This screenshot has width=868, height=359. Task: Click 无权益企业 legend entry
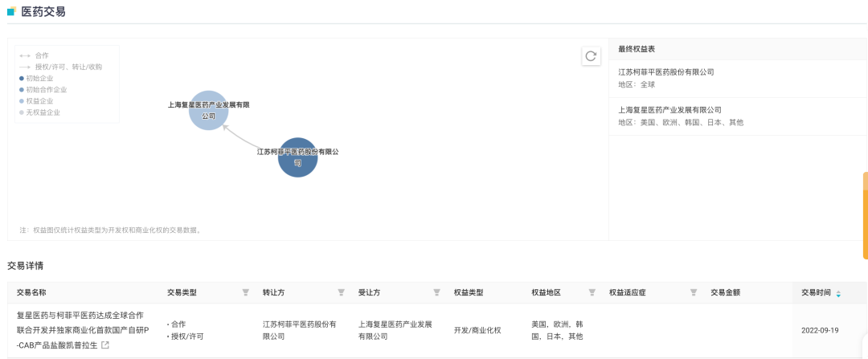[x=40, y=112]
